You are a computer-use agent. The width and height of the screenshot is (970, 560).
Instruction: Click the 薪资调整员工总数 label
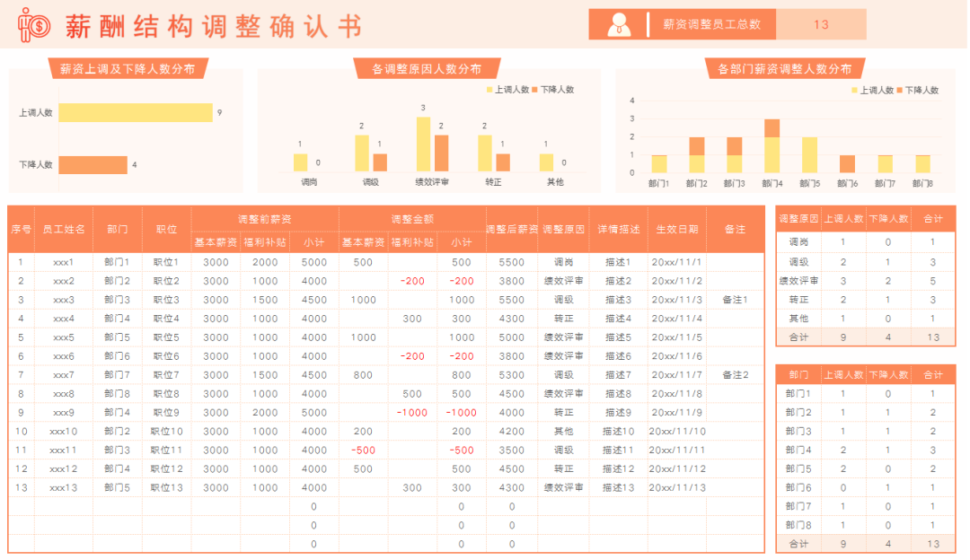coord(711,25)
